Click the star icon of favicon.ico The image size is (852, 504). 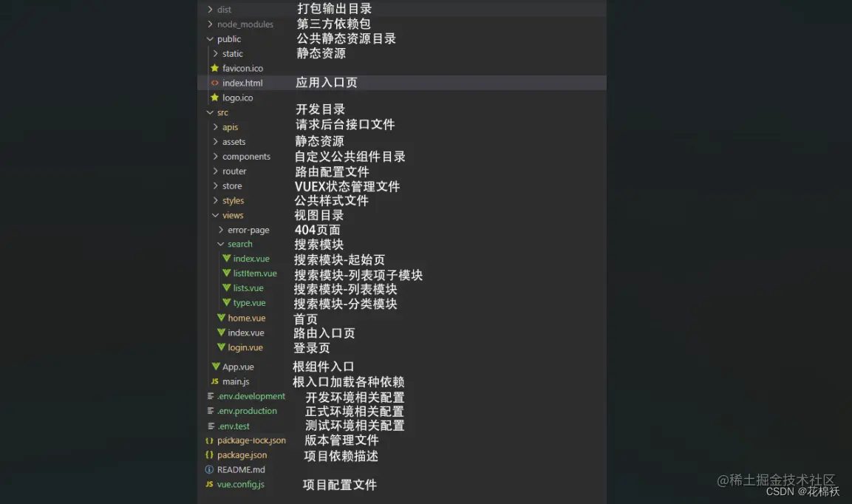click(x=214, y=68)
